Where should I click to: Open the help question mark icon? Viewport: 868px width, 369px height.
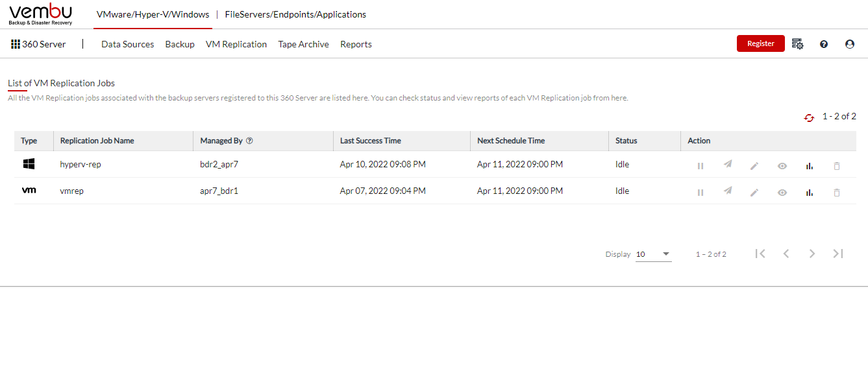(824, 44)
